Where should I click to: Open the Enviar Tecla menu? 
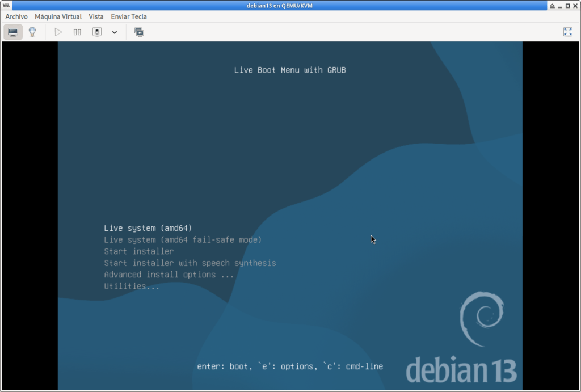click(129, 16)
